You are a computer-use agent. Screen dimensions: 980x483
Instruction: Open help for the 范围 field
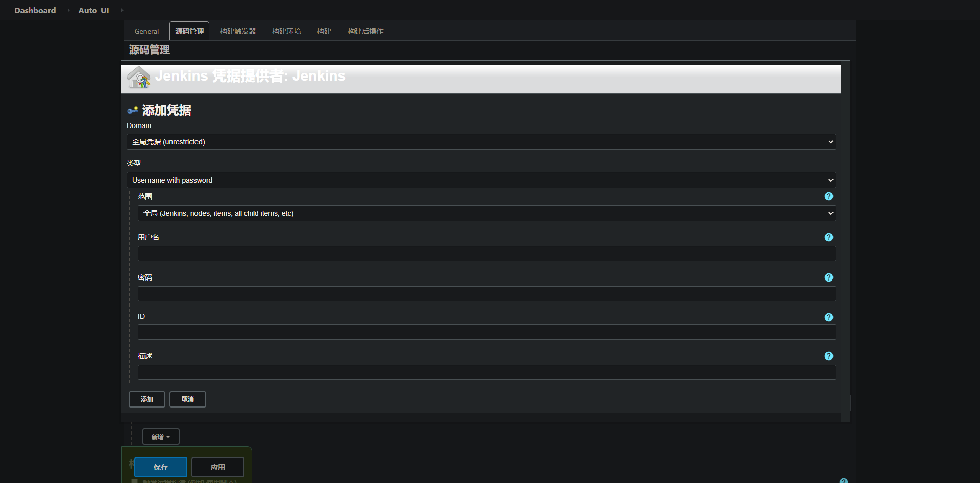click(x=829, y=196)
